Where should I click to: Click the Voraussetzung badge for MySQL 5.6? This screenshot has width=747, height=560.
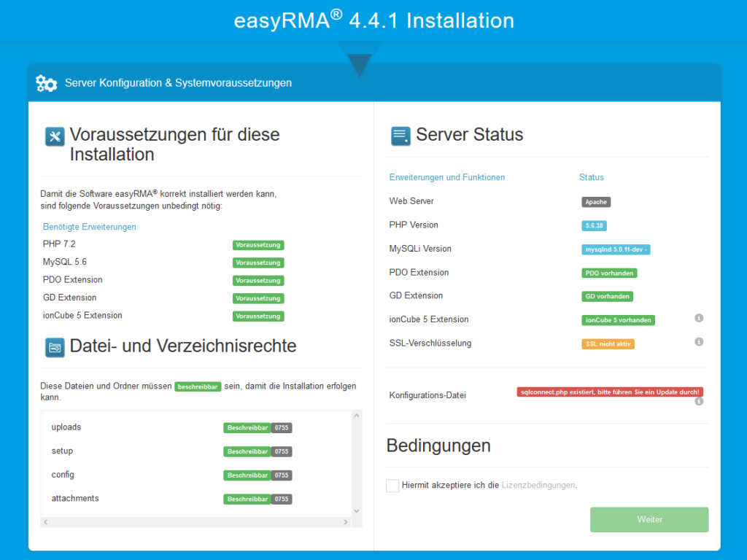(x=258, y=262)
